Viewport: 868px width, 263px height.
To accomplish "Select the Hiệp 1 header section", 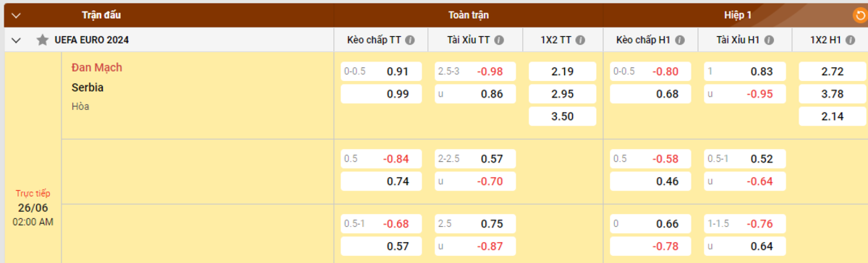I will pos(738,14).
